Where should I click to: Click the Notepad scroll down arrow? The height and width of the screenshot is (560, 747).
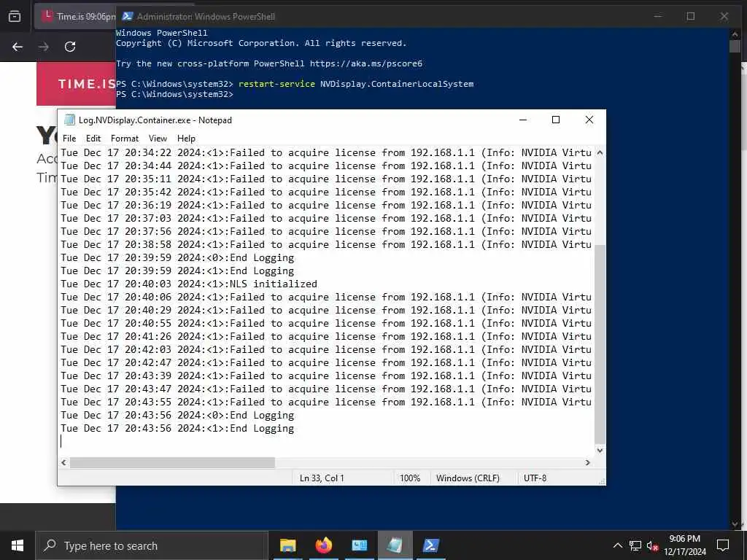click(x=600, y=450)
